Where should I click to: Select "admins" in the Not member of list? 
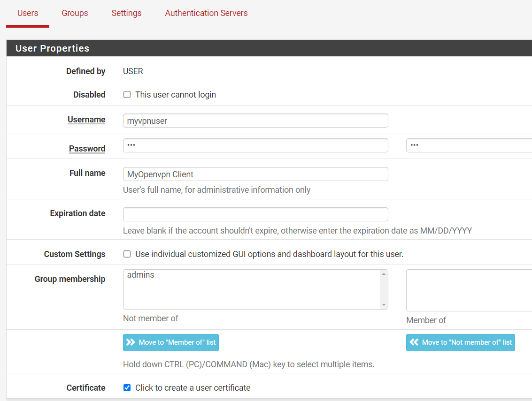tap(140, 274)
